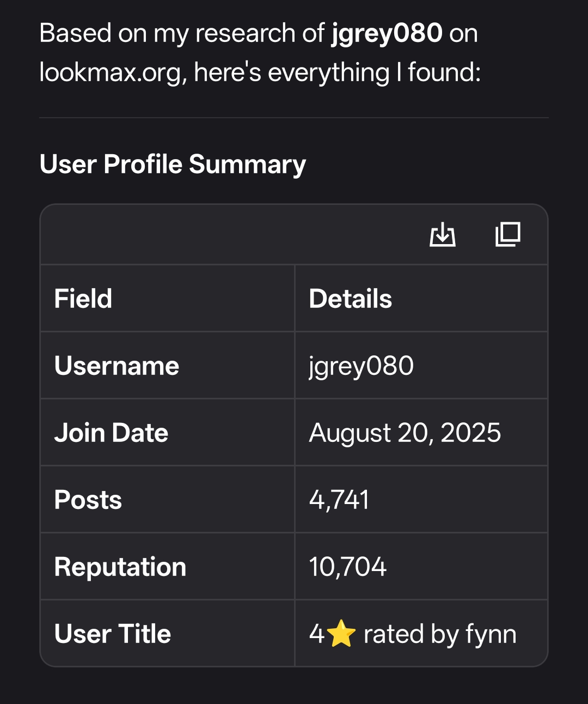Screen dimensions: 588x704
Task: Click the jgrey080 table cell value
Action: [361, 366]
